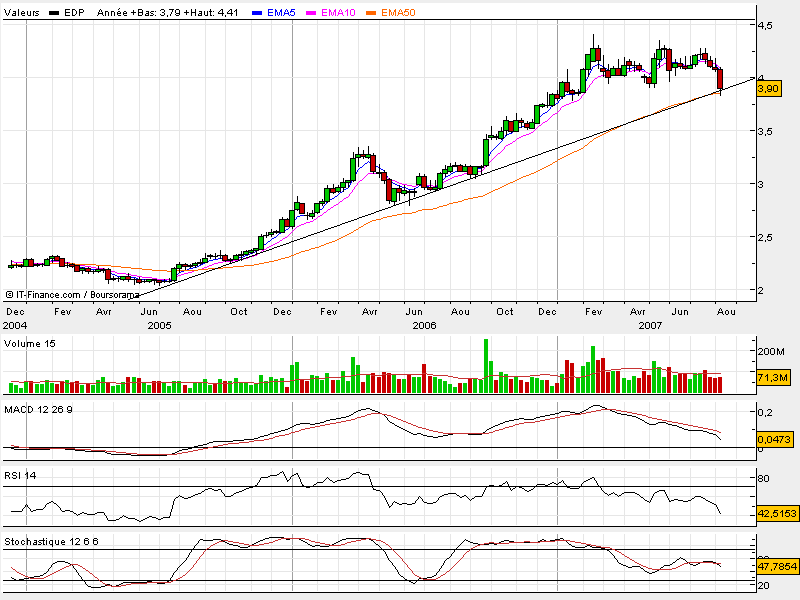Click the 2006 year label
The image size is (800, 600).
[424, 326]
